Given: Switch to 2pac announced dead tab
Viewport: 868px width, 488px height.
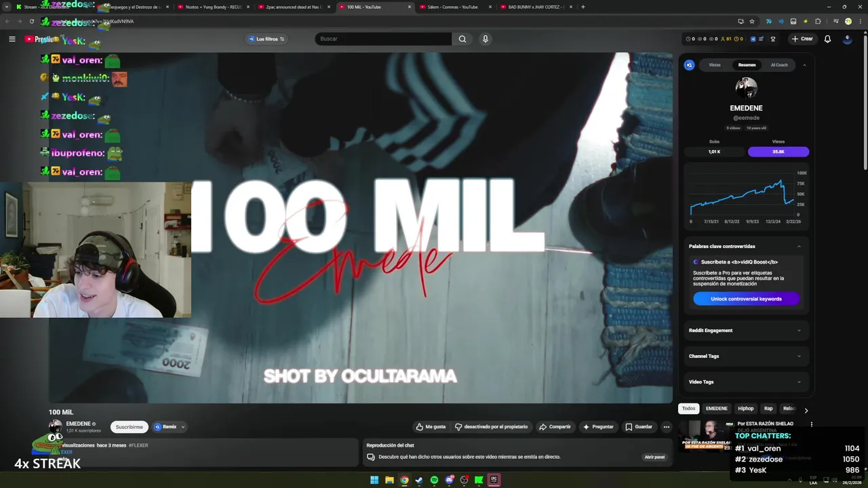Looking at the screenshot, I should (293, 7).
